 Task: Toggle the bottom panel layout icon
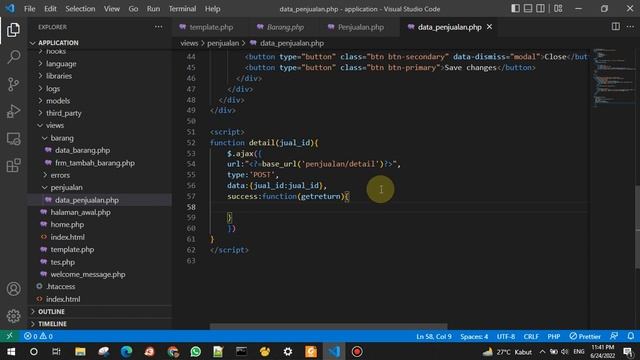tap(528, 9)
